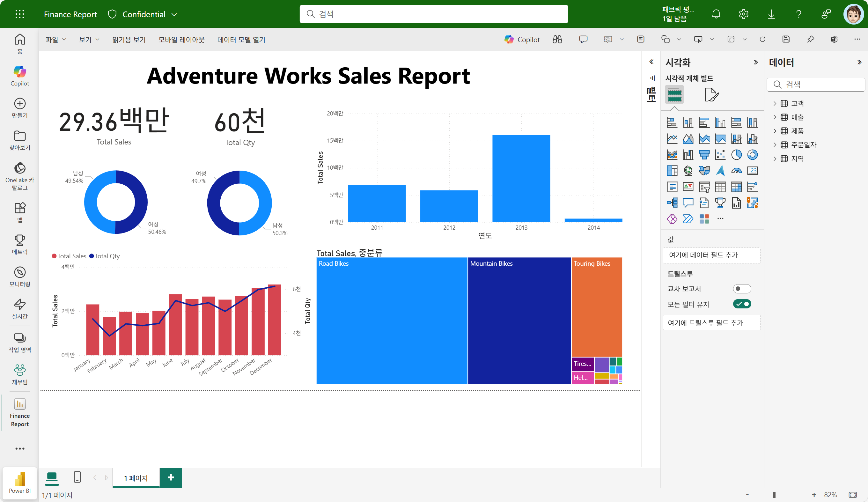Click the add new page plus button
The width and height of the screenshot is (868, 502).
(171, 477)
